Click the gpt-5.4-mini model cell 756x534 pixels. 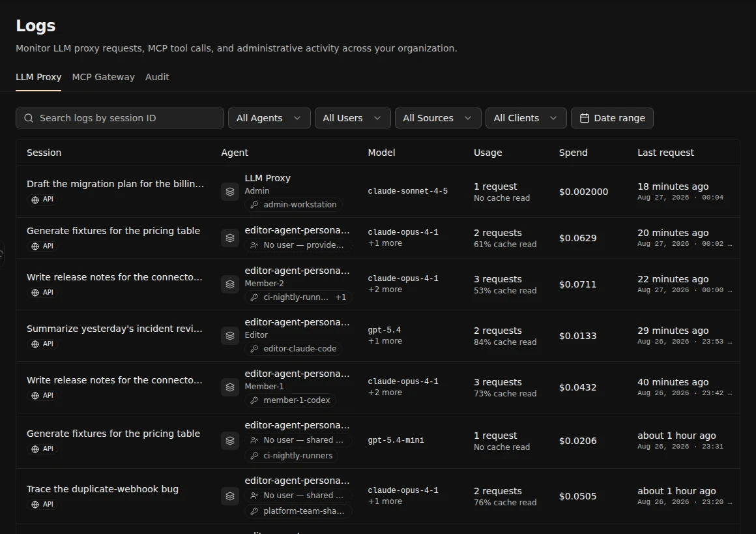point(396,440)
